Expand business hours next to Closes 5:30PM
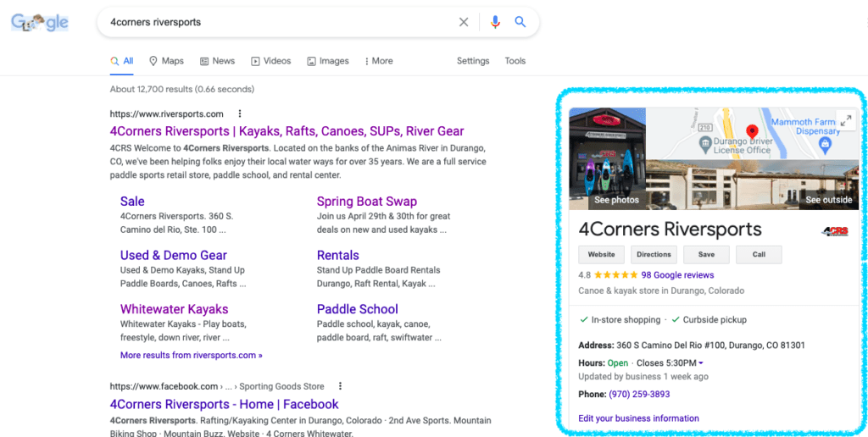Image resolution: width=868 pixels, height=437 pixels. (x=701, y=363)
